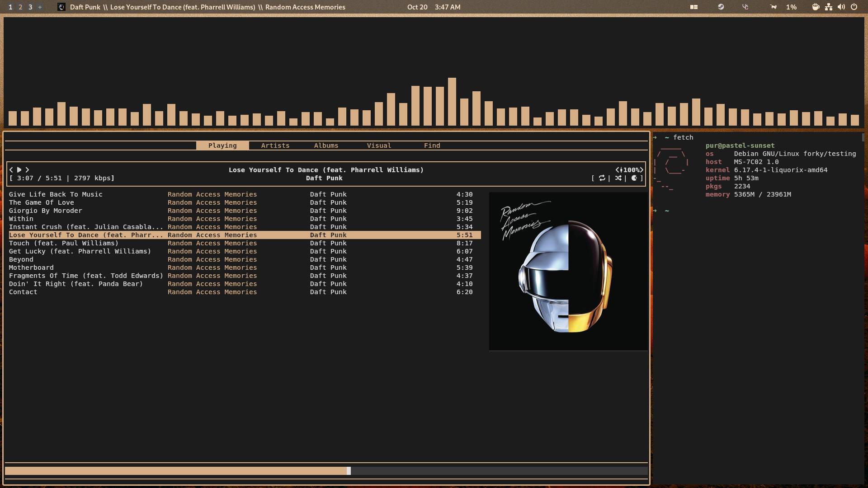The image size is (868, 488).
Task: Open the Steam tray icon
Action: [721, 7]
